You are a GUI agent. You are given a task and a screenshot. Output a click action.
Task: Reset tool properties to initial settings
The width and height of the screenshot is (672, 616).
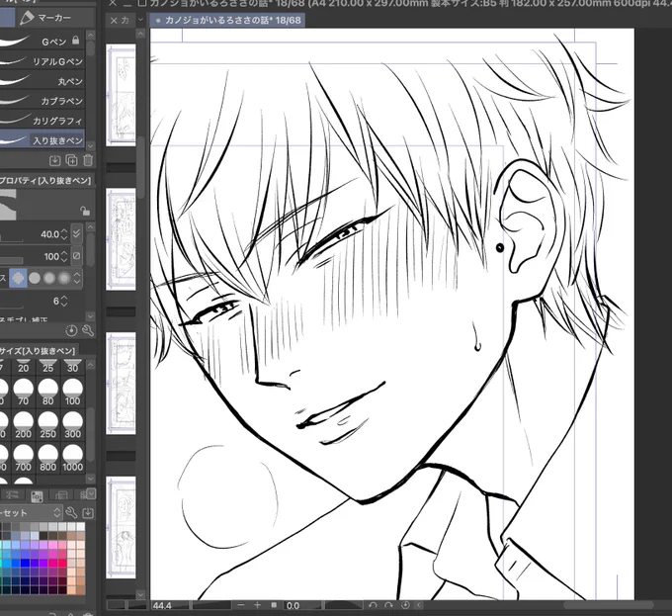71,330
